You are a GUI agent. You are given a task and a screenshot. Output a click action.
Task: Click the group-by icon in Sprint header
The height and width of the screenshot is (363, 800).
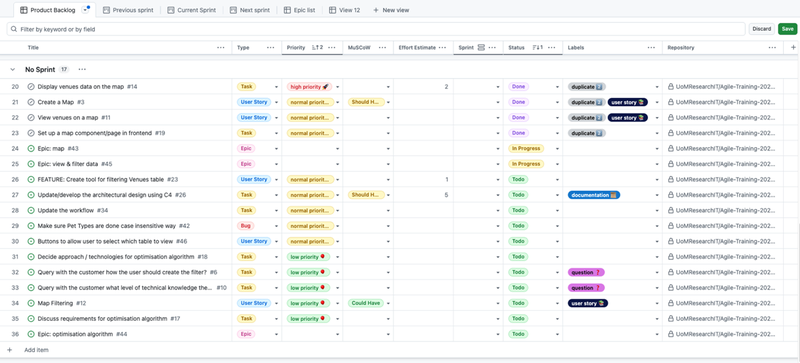[x=481, y=47]
